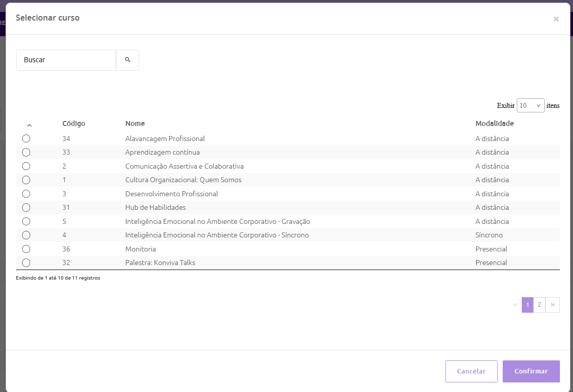Go to first page pagination icon

pyautogui.click(x=515, y=305)
